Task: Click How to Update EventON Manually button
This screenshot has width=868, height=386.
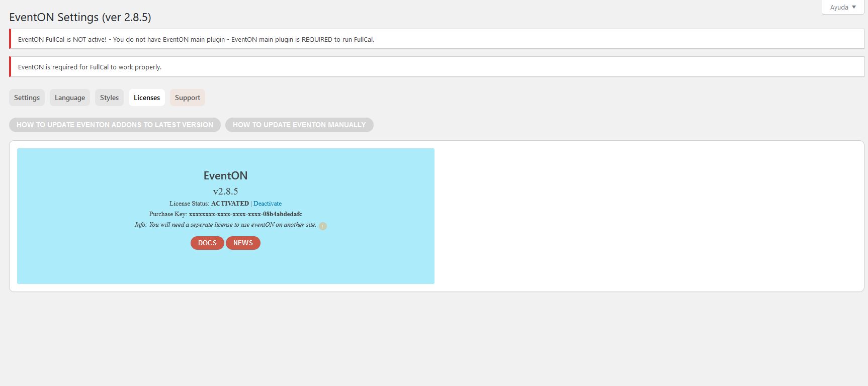Action: click(x=299, y=125)
